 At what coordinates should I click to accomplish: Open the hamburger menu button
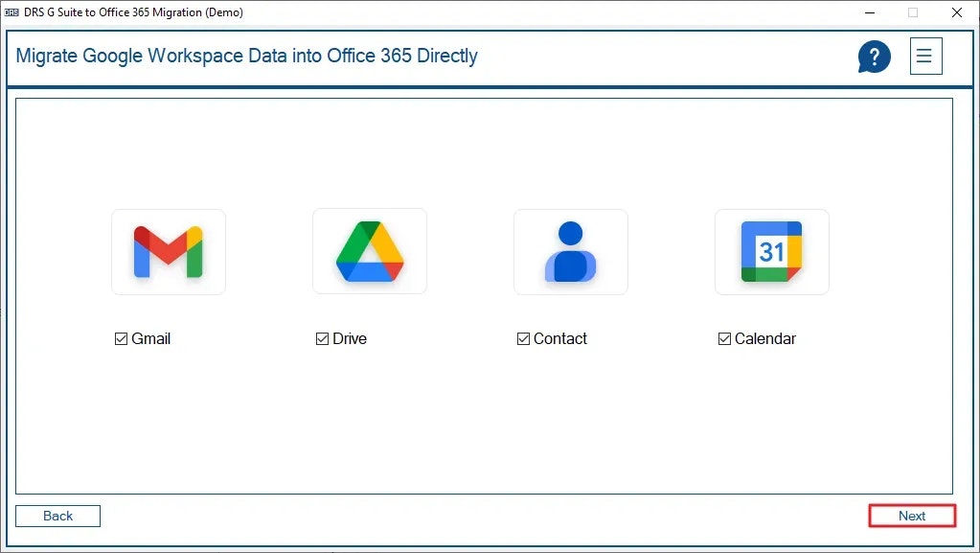(925, 57)
